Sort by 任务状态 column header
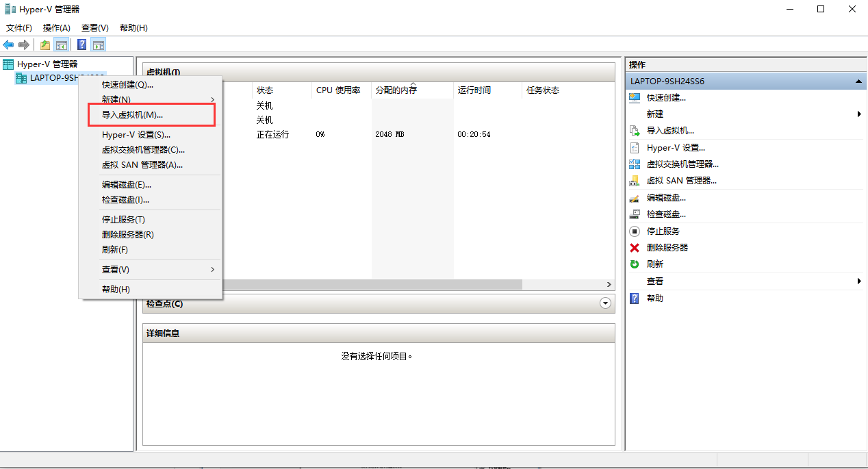Viewport: 868px width, 469px height. click(567, 90)
